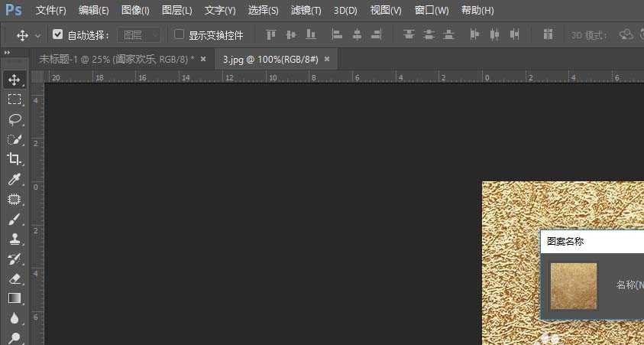Click the Align left edges icon
Screen dimensions: 644x345
coord(337,35)
